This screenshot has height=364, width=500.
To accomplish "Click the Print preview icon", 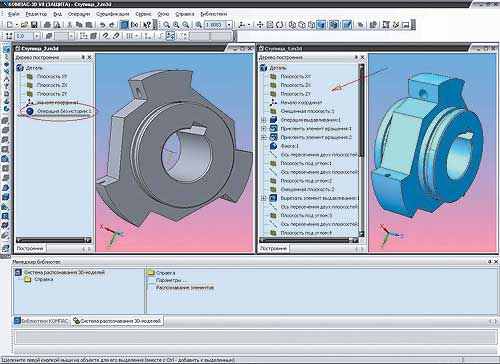I will click(57, 25).
